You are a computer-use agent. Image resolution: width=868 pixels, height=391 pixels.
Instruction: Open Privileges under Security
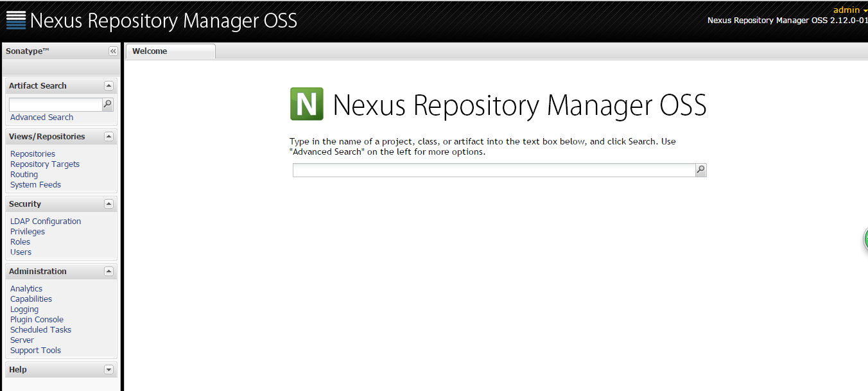(28, 232)
